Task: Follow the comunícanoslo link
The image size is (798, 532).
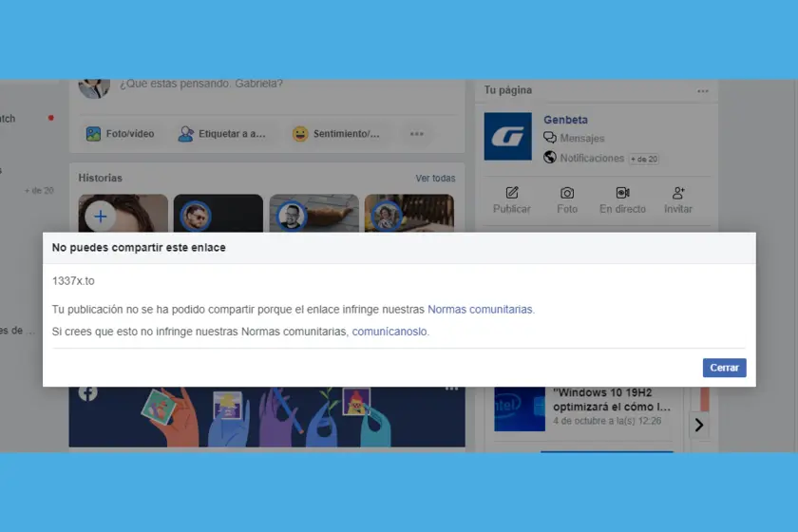Action: pos(389,332)
